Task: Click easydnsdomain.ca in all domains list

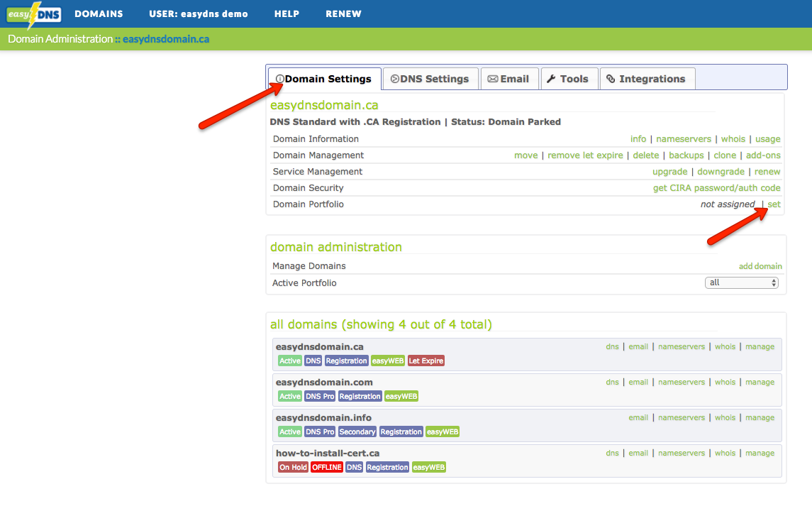Action: pos(320,347)
